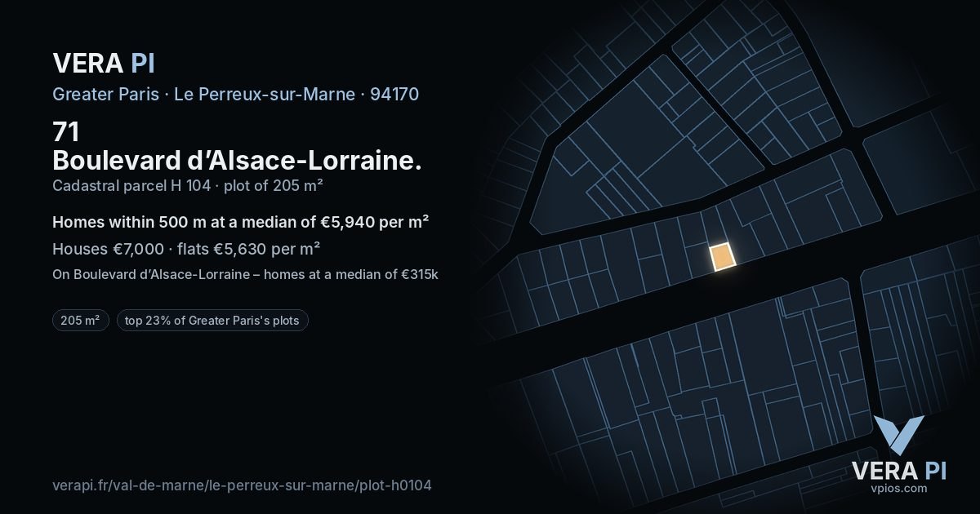Click the street number 71
Viewport: 980px width, 514px height.
[x=65, y=132]
